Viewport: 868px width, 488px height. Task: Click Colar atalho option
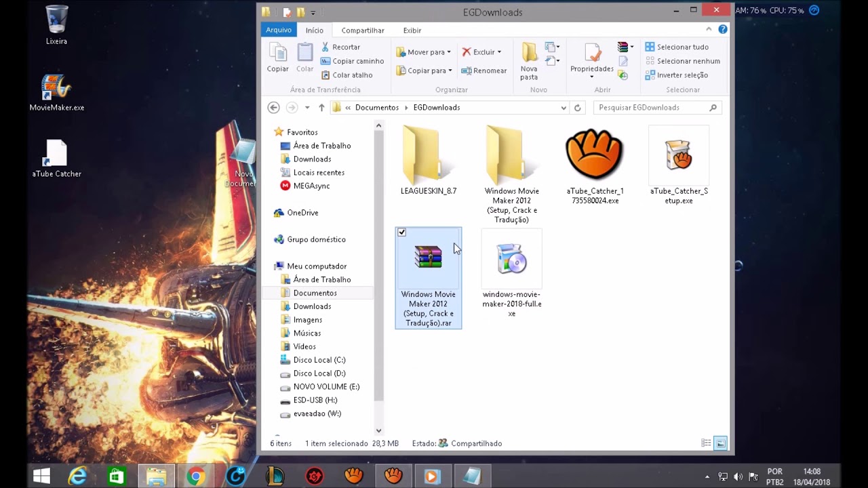click(347, 75)
